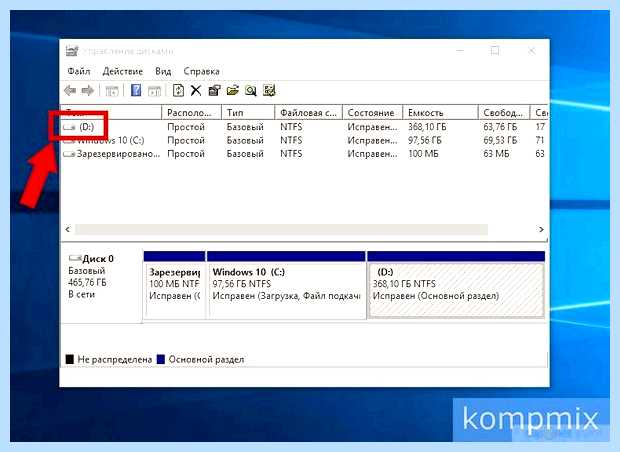Sort by Состояние column header
620x452 pixels.
coord(372,113)
